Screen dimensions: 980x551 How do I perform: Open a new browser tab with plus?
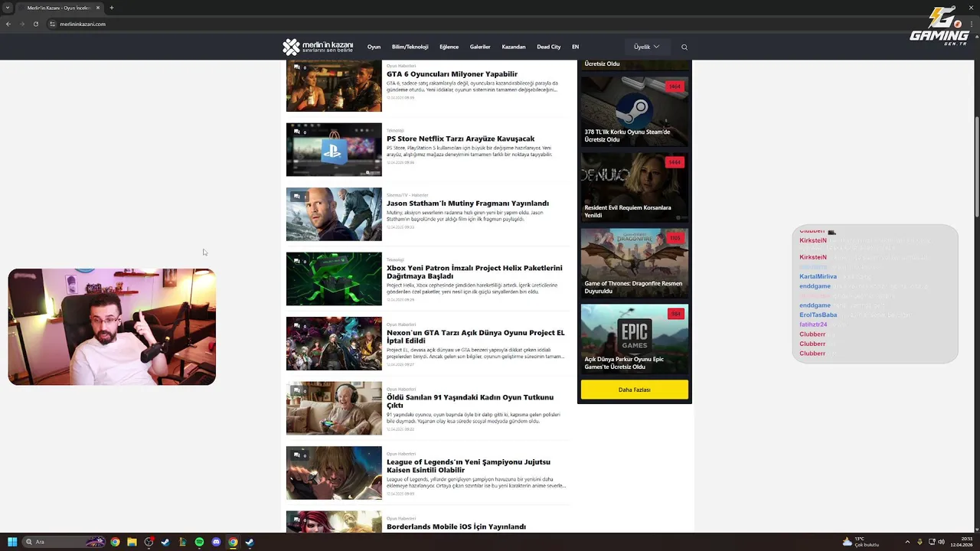click(111, 8)
